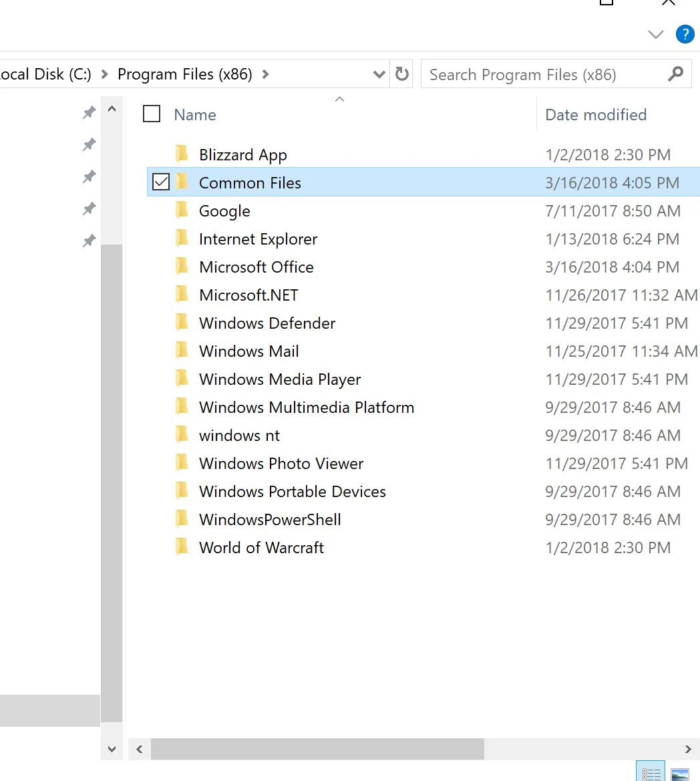Select the World of Warcraft folder name
The width and height of the screenshot is (700, 781).
point(261,547)
